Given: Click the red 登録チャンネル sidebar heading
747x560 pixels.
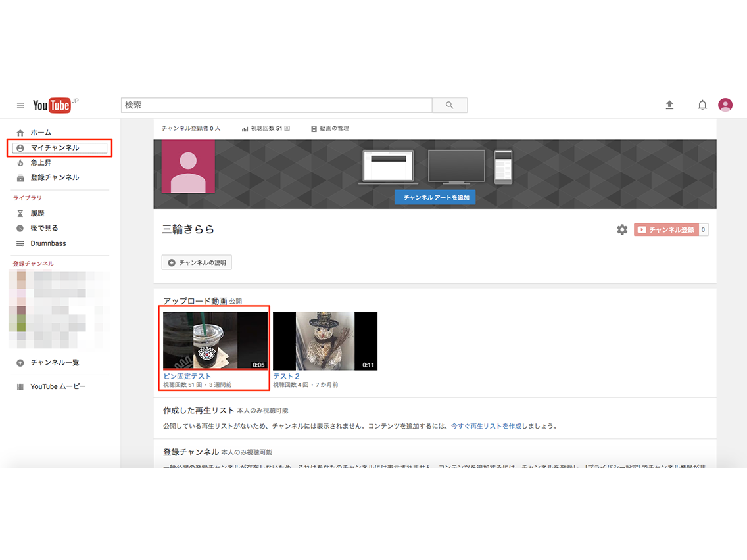Looking at the screenshot, I should 34,264.
